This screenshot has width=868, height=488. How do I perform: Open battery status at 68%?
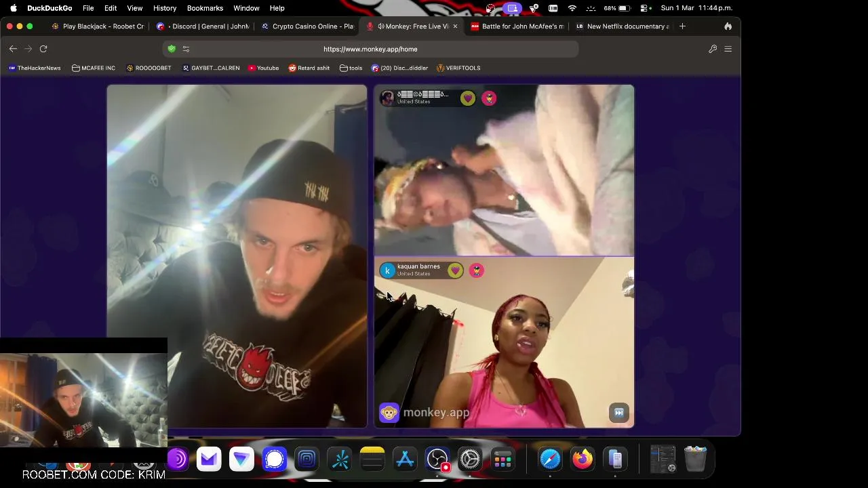click(x=616, y=8)
